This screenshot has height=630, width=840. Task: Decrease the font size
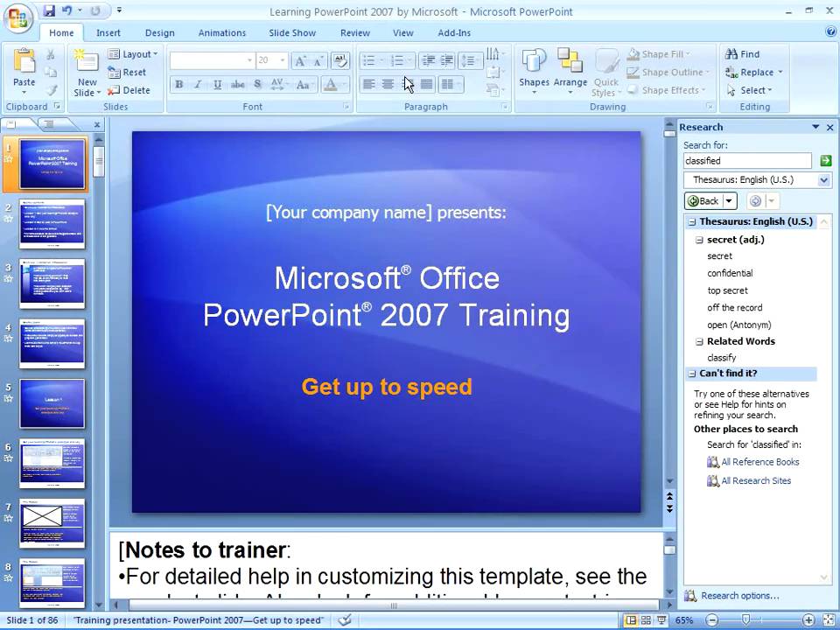pos(318,61)
